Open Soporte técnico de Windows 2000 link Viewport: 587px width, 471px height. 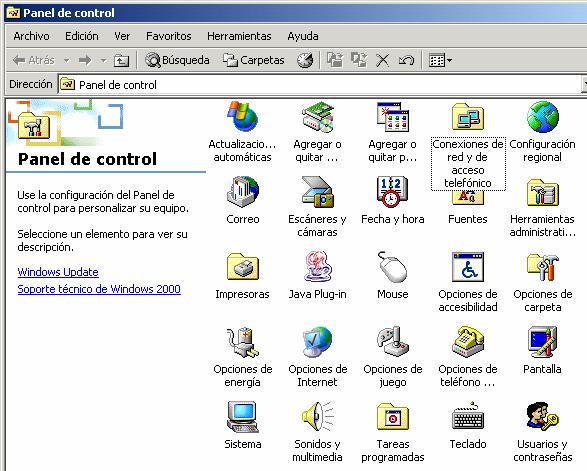pos(99,289)
